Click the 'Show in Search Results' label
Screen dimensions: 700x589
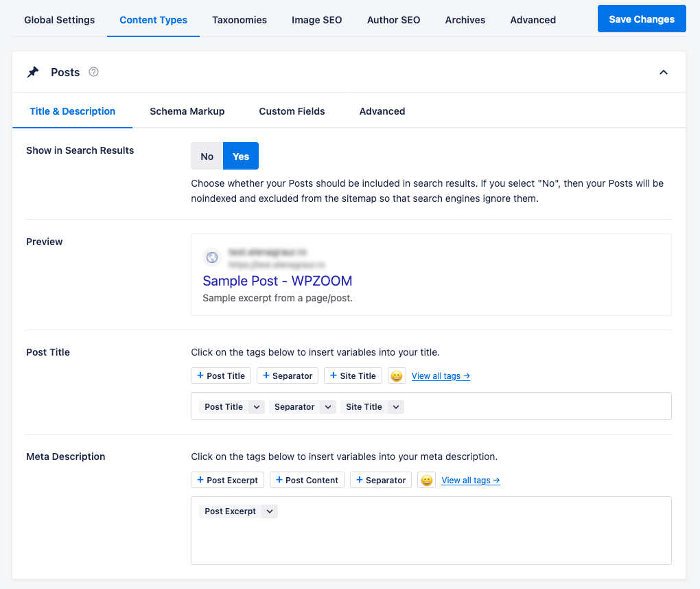80,150
